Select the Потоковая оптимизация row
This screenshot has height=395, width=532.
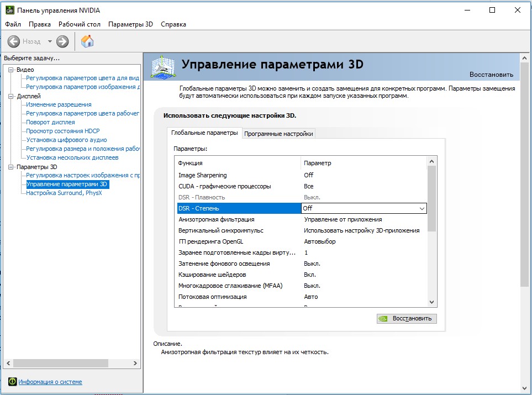point(302,297)
